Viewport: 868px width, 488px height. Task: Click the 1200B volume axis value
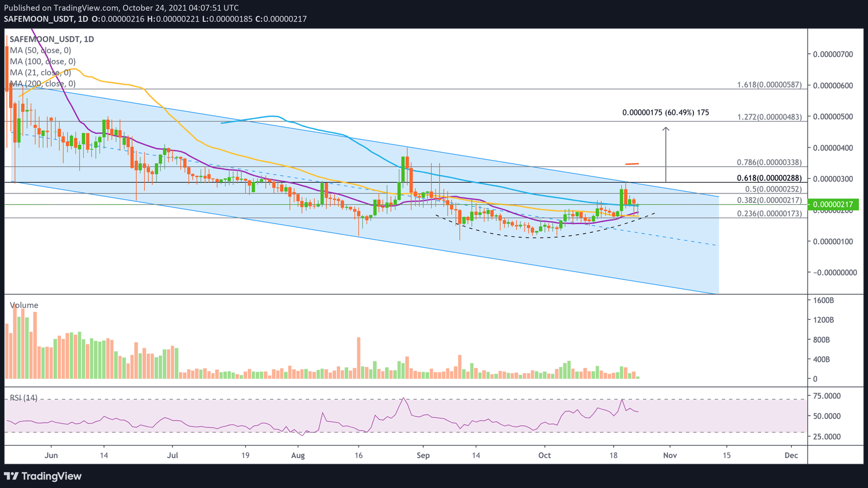point(823,319)
